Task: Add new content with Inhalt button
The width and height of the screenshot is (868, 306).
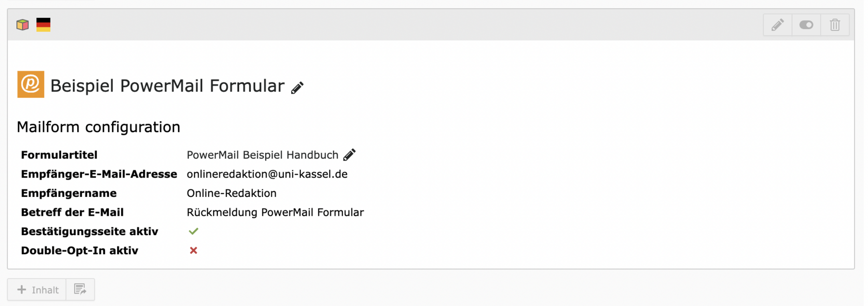Action: 37,290
